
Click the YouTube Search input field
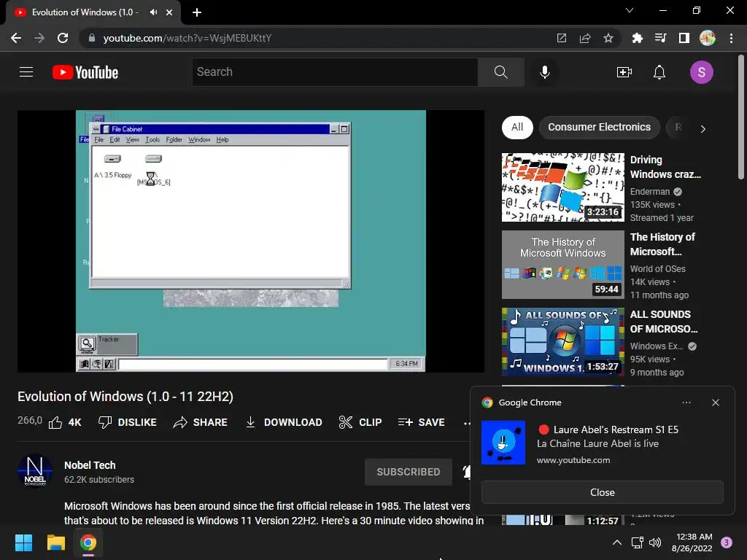pos(335,72)
